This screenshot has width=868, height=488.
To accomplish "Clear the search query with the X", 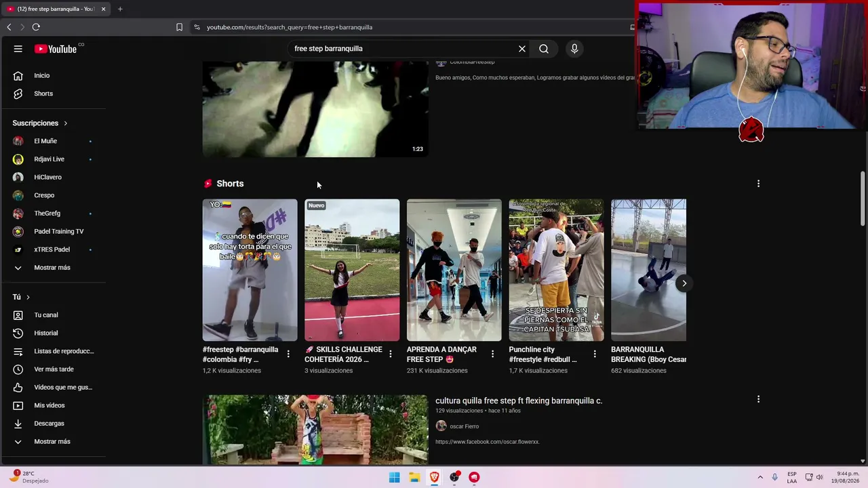I will [x=522, y=49].
